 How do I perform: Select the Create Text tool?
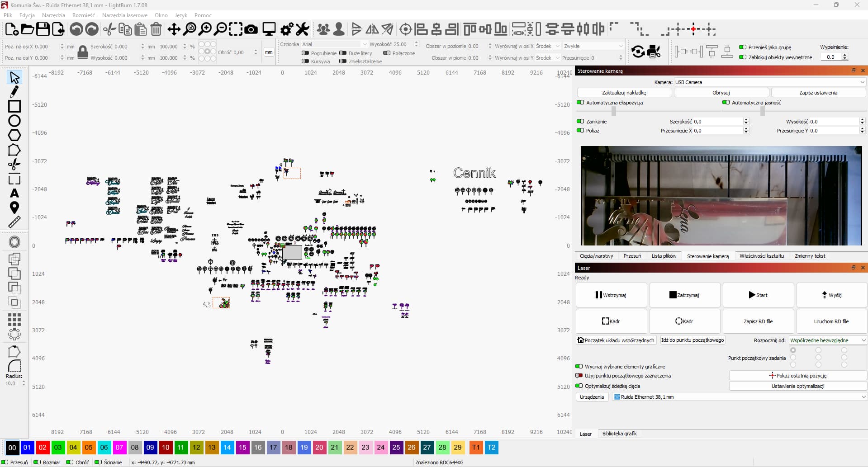pos(14,193)
